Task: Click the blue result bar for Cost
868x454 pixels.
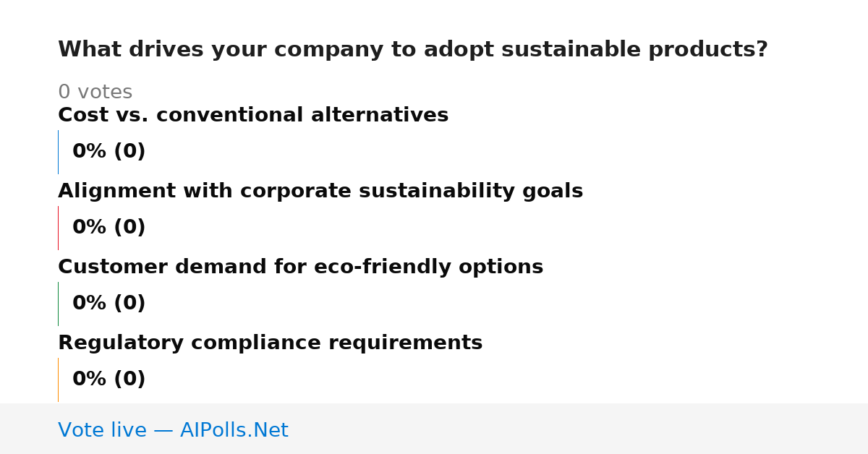Action: point(58,152)
